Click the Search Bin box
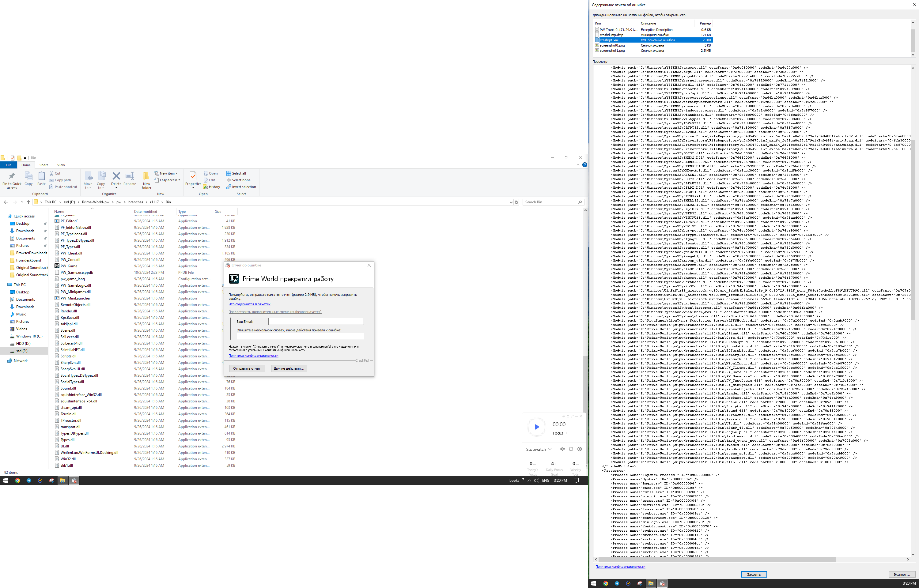 click(553, 202)
